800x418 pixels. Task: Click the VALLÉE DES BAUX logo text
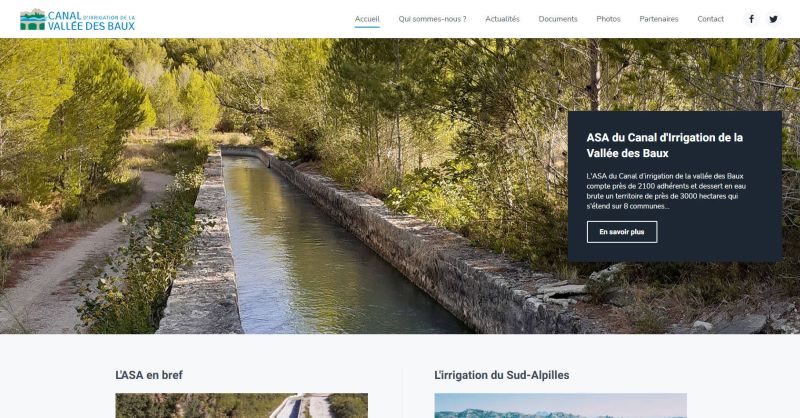[x=91, y=26]
